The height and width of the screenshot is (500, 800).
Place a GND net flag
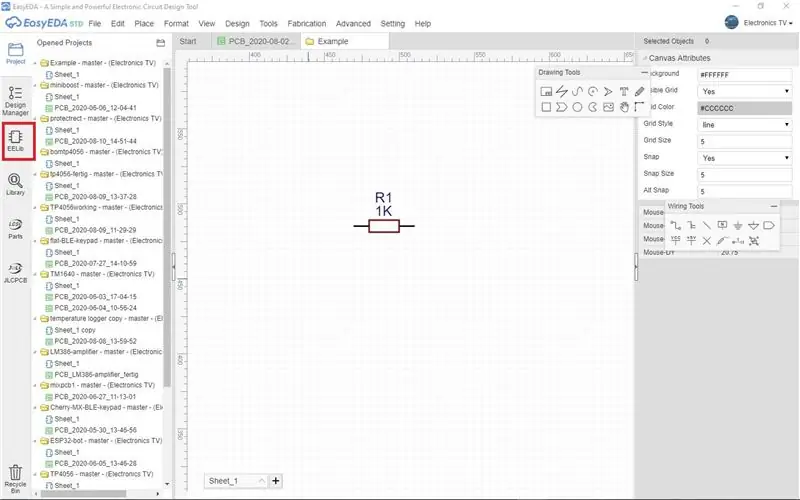click(738, 226)
